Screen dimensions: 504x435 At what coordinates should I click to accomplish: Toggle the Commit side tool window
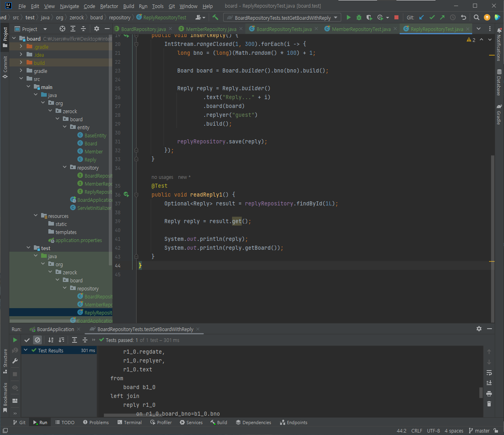coord(5,67)
